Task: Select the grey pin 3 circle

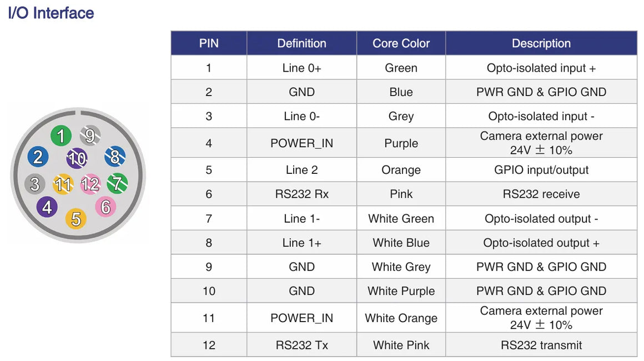Action: 35,184
